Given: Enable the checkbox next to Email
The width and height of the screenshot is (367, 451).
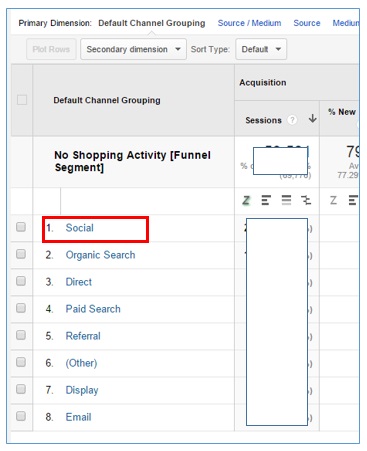Looking at the screenshot, I should tap(21, 416).
